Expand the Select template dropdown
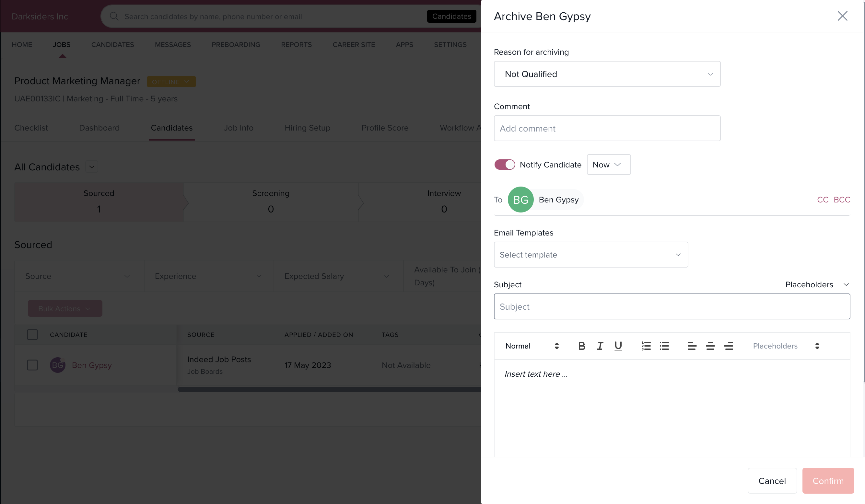The height and width of the screenshot is (504, 865). [590, 255]
